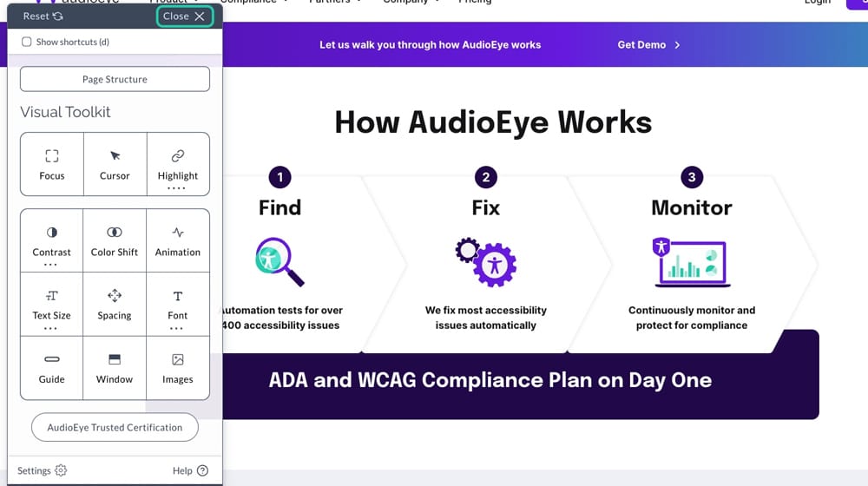
Task: Click the chevron next to Get Demo
Action: [x=678, y=45]
